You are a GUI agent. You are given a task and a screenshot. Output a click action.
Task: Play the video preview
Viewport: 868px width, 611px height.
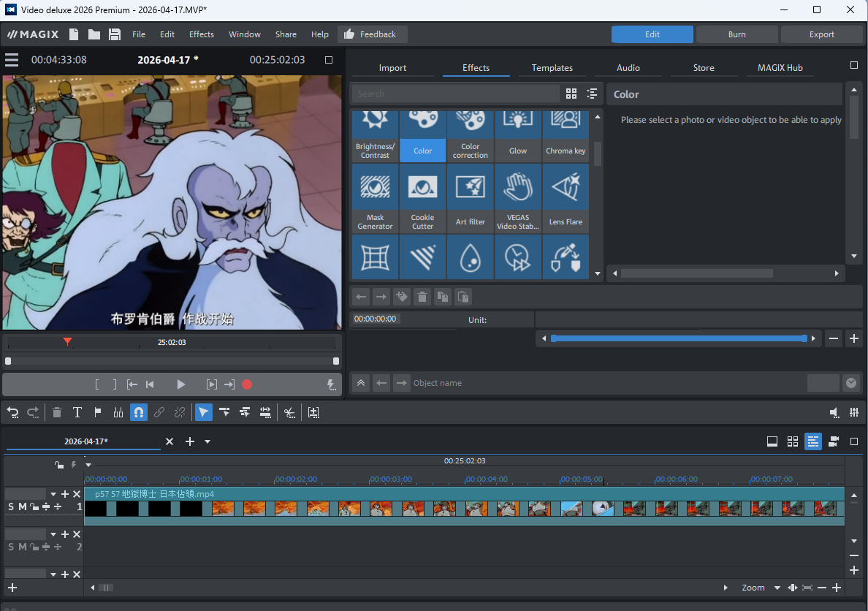tap(180, 384)
